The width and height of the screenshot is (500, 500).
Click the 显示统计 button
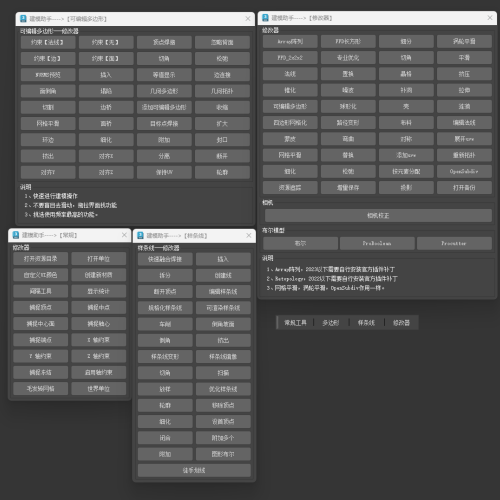[99, 291]
